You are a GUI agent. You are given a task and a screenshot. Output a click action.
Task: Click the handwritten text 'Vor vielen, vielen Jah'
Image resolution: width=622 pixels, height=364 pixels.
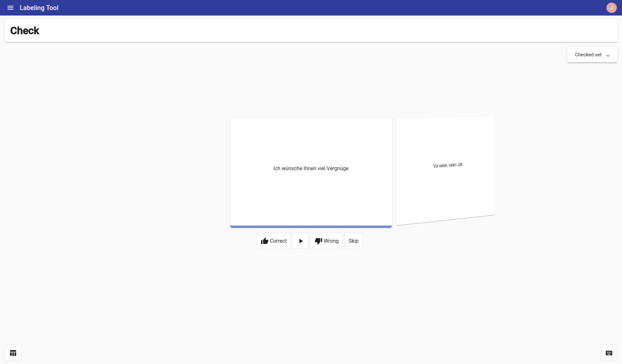pos(448,165)
